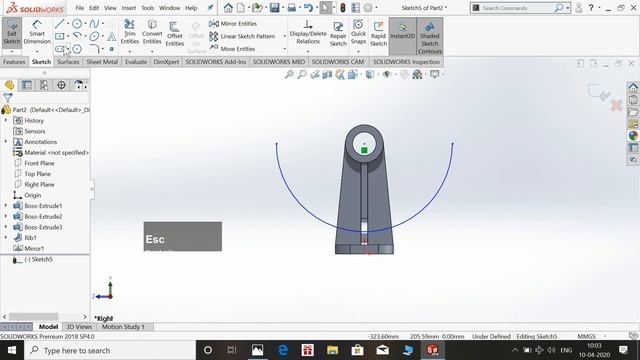This screenshot has height=360, width=640.
Task: Open SOLIDWORKS Resources in the task pane
Action: (x=633, y=87)
